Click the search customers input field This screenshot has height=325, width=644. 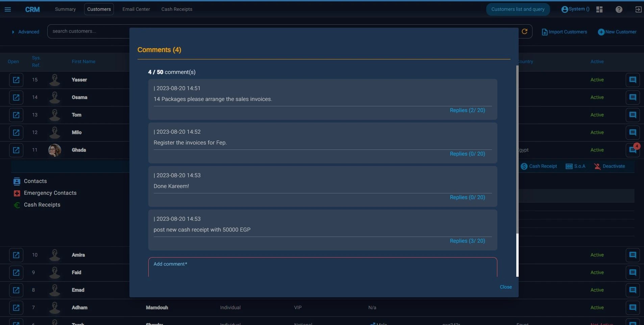[89, 31]
